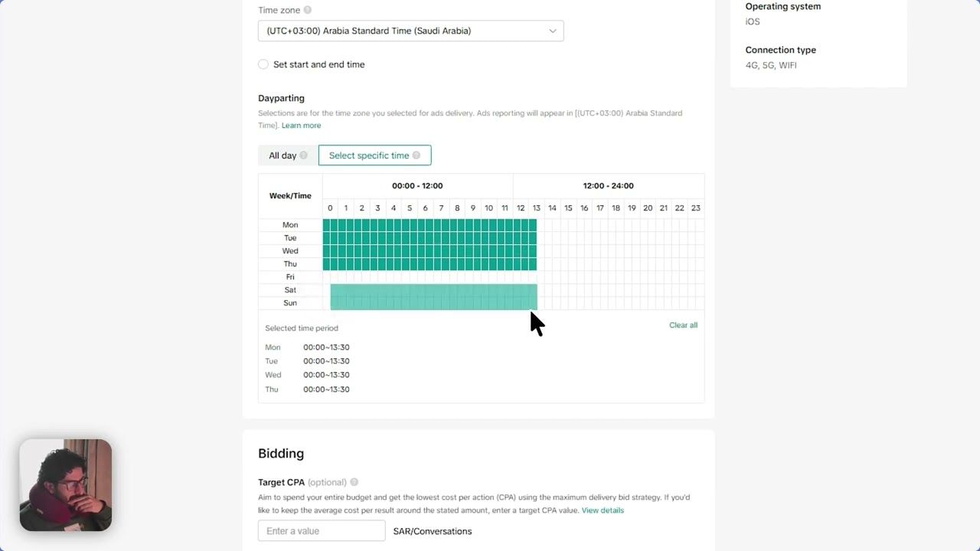This screenshot has width=980, height=551.
Task: Open the Time zone dropdown
Action: coord(410,31)
